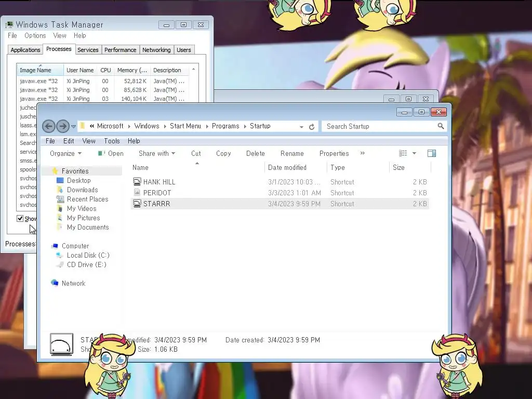Image resolution: width=532 pixels, height=399 pixels.
Task: Switch to Performance tab in Task Manager
Action: [x=120, y=50]
